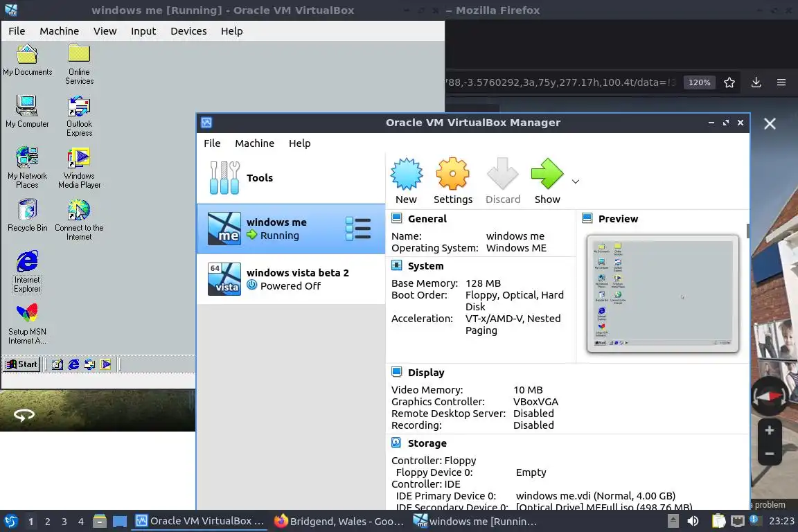Open the volume speaker tray icon
The image size is (798, 532).
tap(693, 522)
